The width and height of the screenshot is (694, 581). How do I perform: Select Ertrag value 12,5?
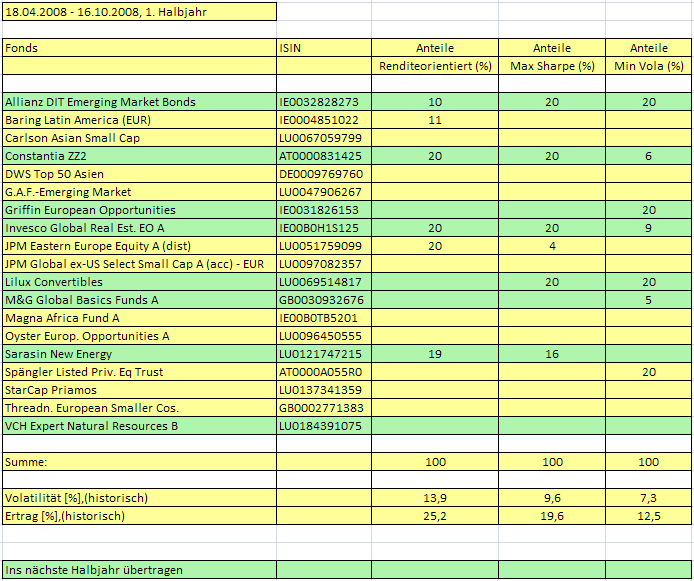(648, 516)
